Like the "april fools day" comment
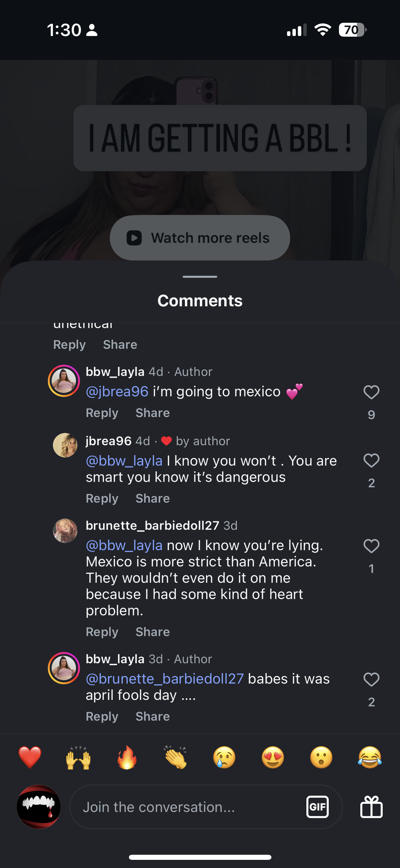 point(371,680)
